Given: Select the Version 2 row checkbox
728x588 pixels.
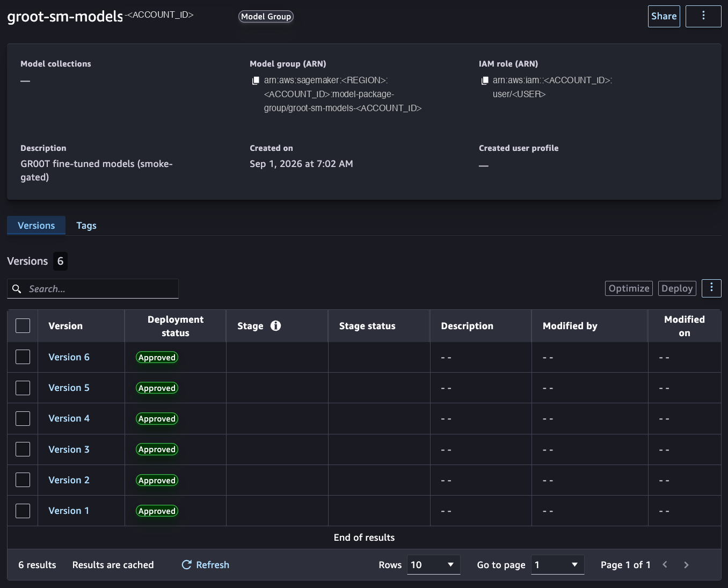Looking at the screenshot, I should (x=23, y=480).
